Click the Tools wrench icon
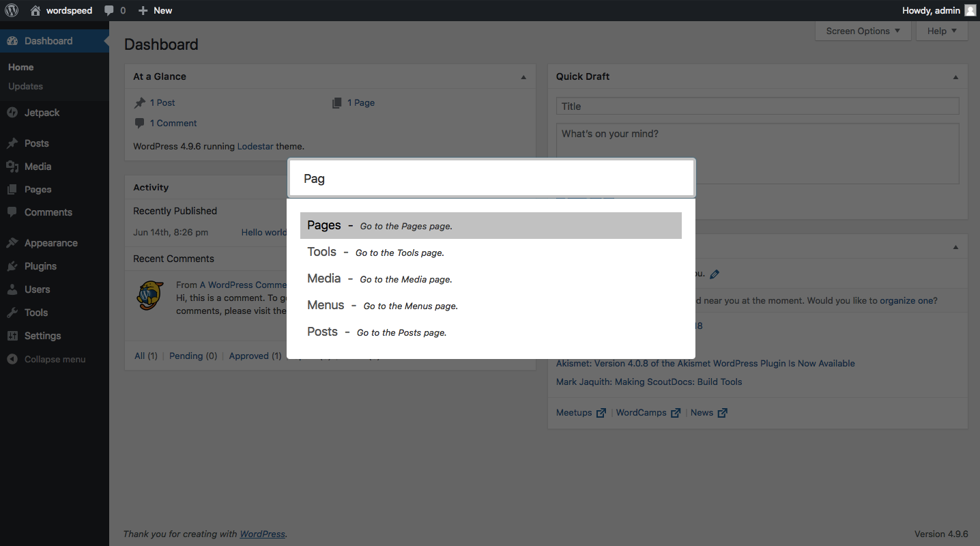Screen dimensions: 980x546 coord(12,313)
